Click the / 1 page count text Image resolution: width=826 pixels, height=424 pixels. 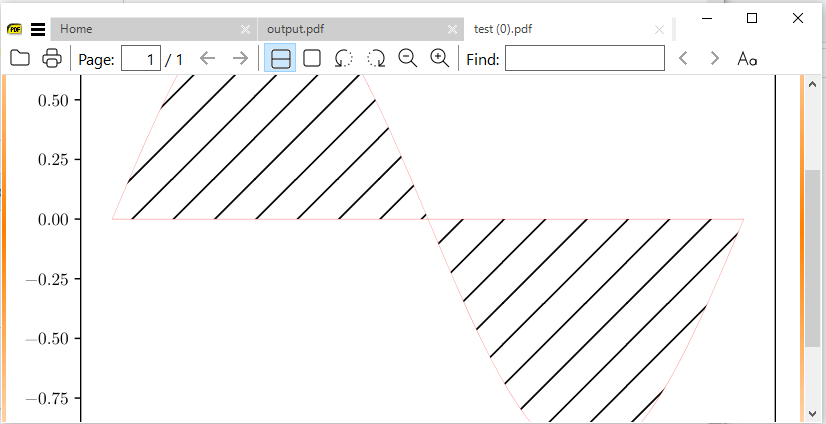(x=174, y=60)
